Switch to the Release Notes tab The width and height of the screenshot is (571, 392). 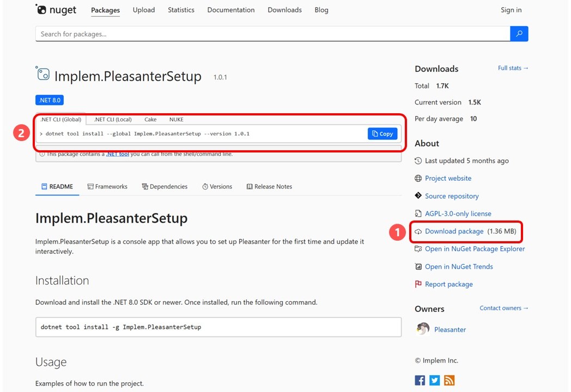[x=270, y=187]
